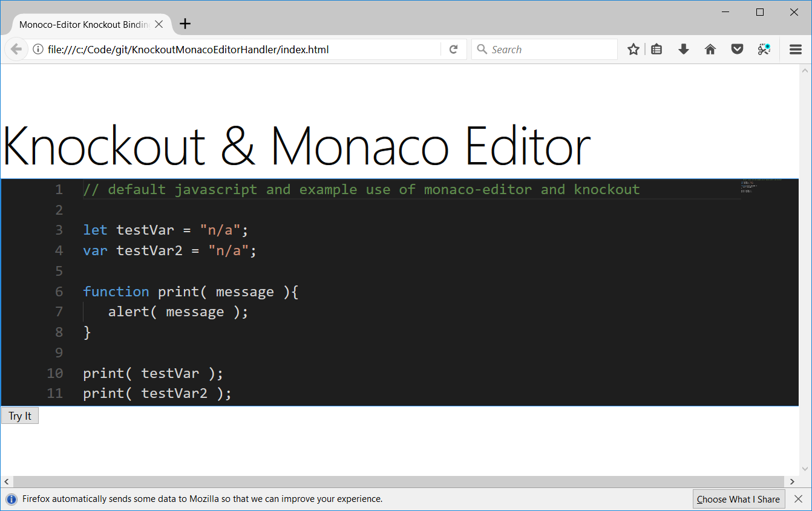The image size is (812, 511).
Task: Click the vertical scrollbar down arrow
Action: click(x=805, y=469)
